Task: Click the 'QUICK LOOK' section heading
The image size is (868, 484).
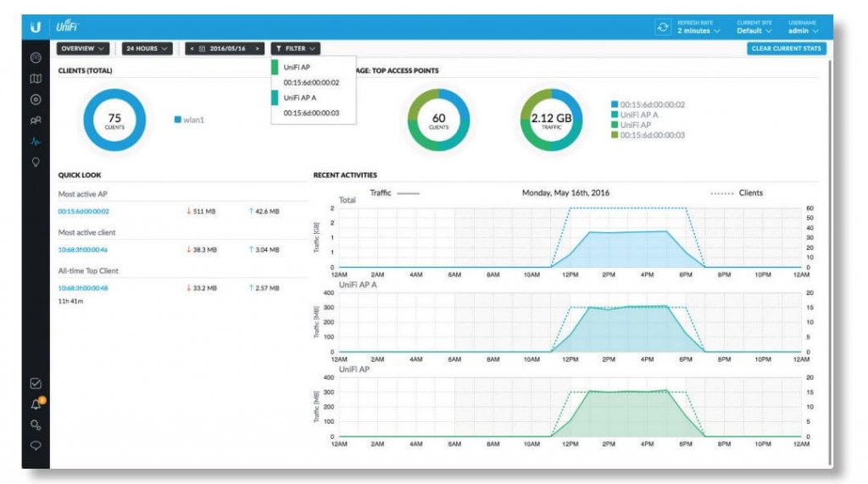Action: coord(80,175)
